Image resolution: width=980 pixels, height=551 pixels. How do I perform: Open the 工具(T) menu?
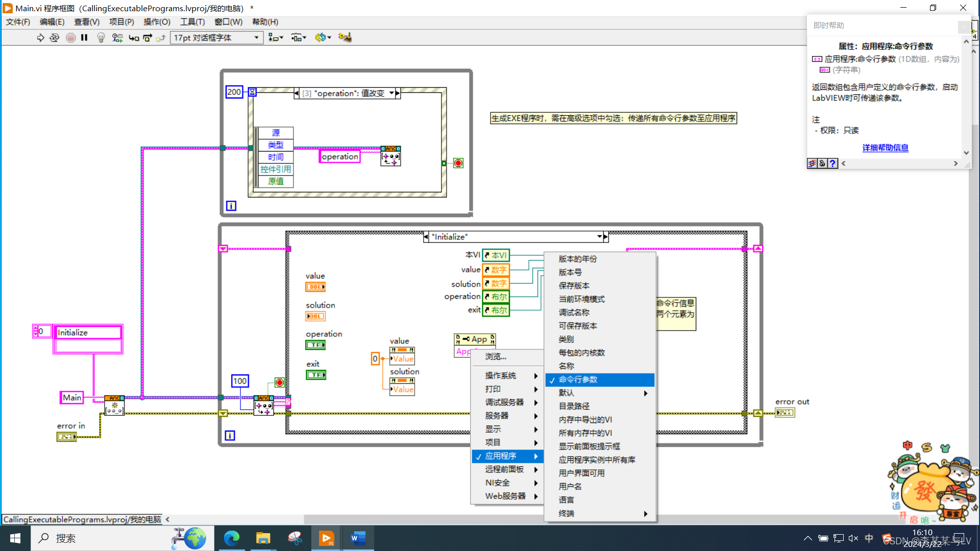point(192,22)
